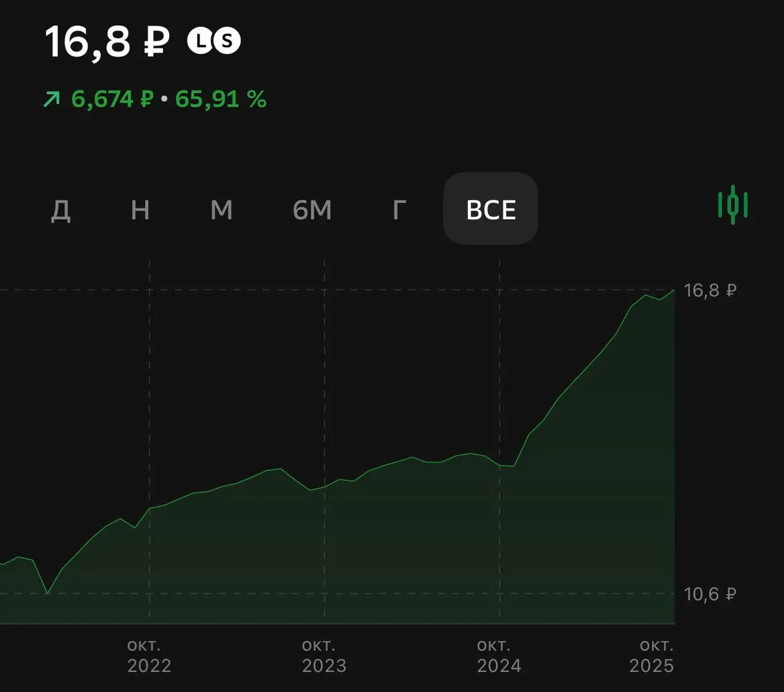Image resolution: width=784 pixels, height=692 pixels.
Task: Tap the 6,674 ₽ price change value
Action: (112, 99)
